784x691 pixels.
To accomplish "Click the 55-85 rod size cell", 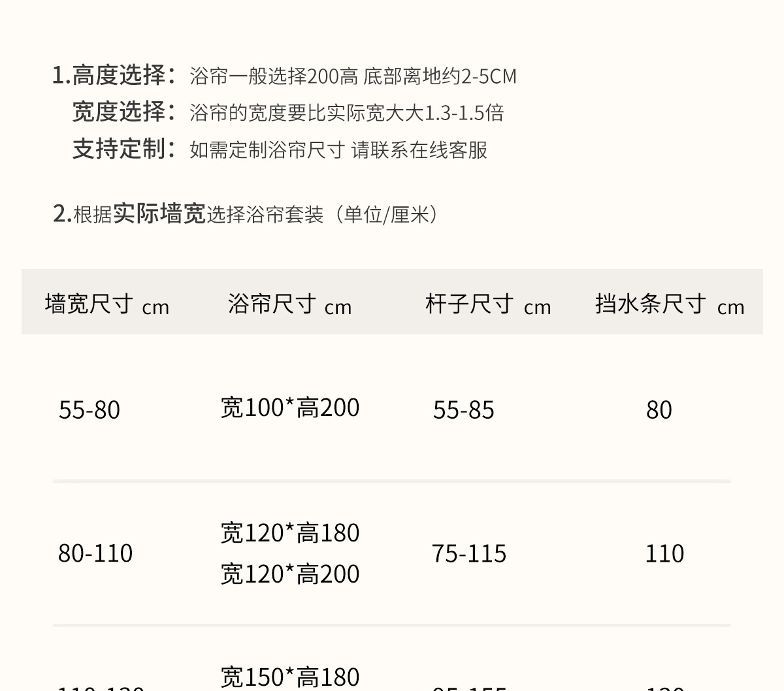I will coord(463,410).
